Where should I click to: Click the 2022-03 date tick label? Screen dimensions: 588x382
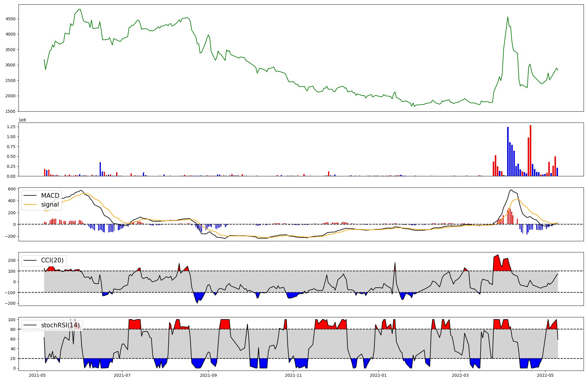[x=460, y=375]
